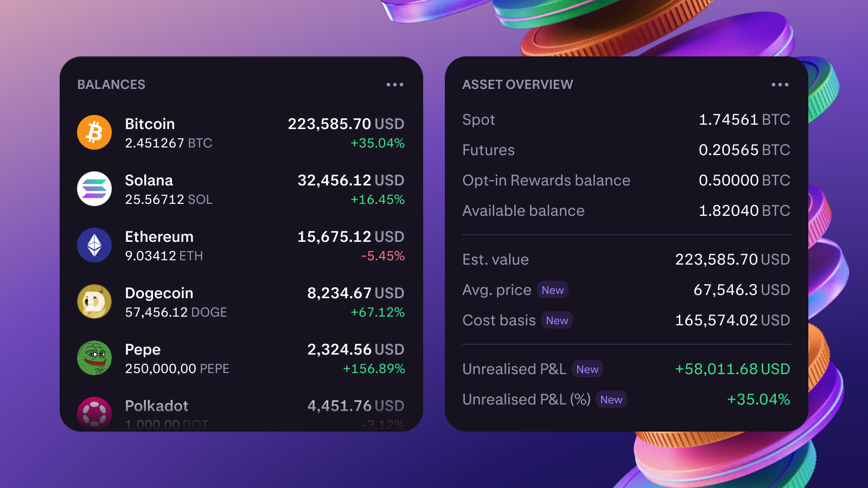
Task: Click the Polkadot logo icon
Action: [x=94, y=413]
